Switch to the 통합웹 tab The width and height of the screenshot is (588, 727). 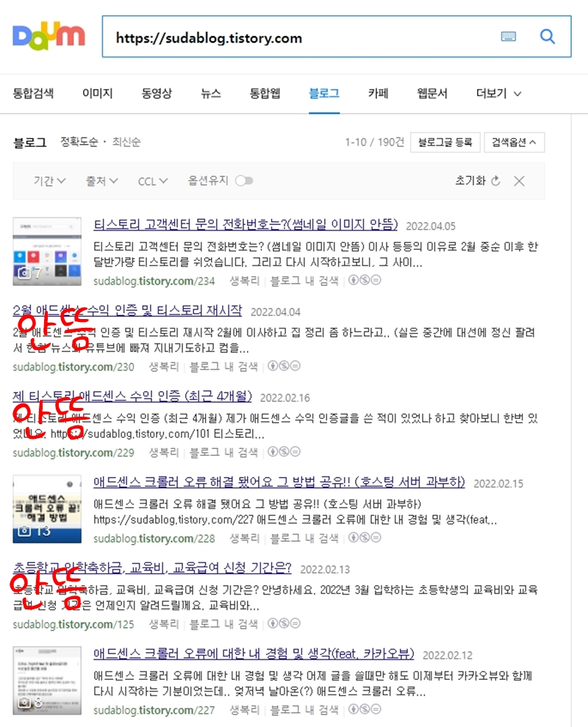click(x=265, y=93)
